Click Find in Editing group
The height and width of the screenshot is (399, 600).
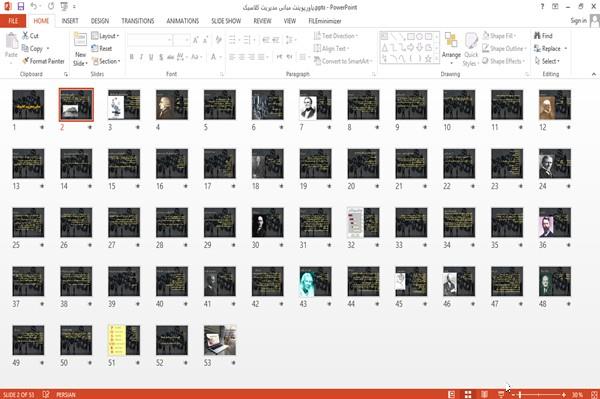click(543, 36)
